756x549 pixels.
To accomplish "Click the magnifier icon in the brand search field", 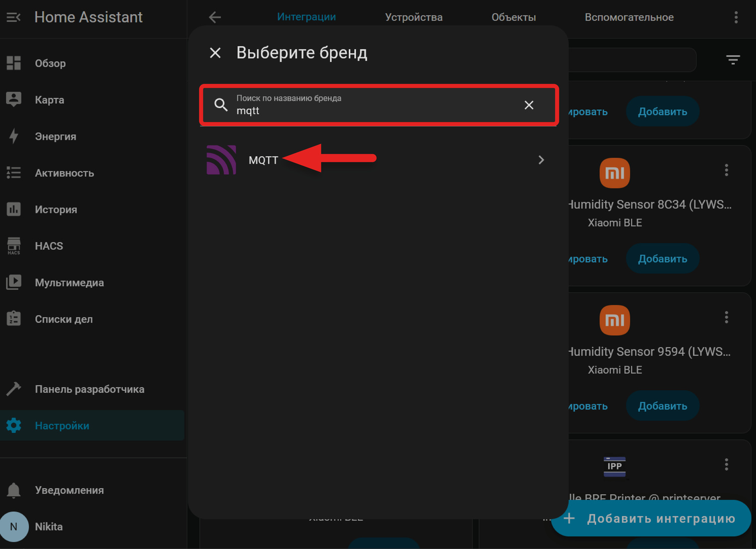I will click(221, 105).
